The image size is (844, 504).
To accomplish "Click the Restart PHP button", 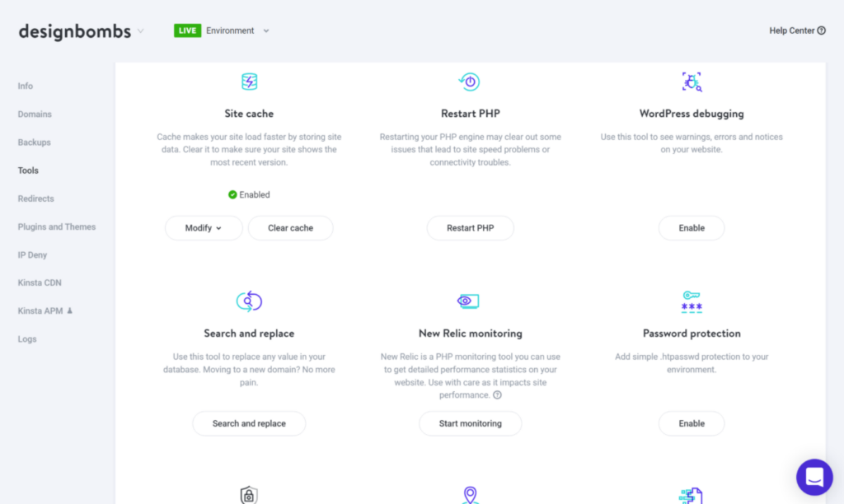I will pos(470,228).
